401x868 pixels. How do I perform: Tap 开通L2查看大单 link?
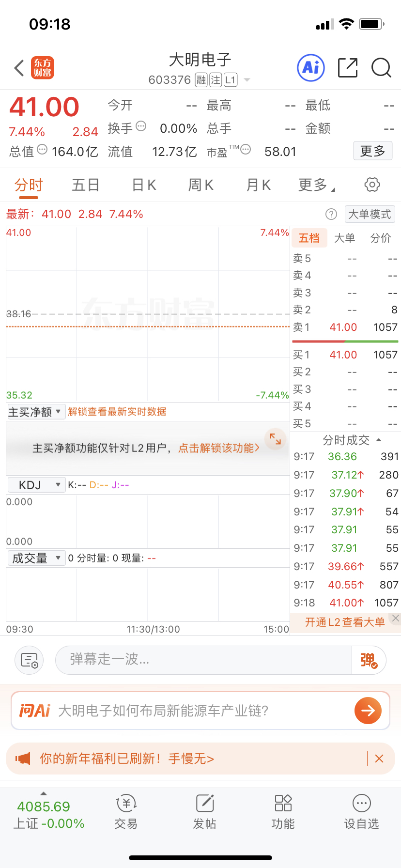click(345, 622)
